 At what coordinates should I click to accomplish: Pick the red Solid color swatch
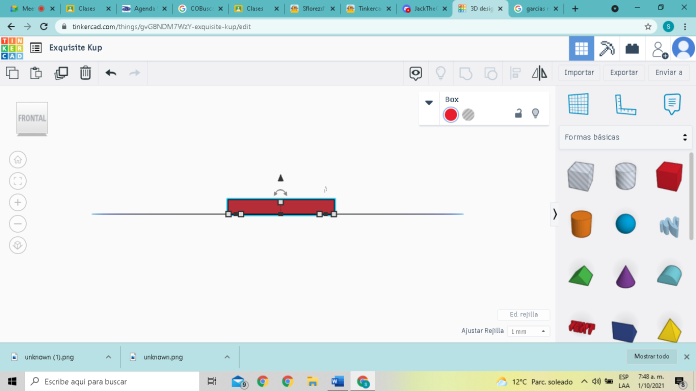coord(451,115)
